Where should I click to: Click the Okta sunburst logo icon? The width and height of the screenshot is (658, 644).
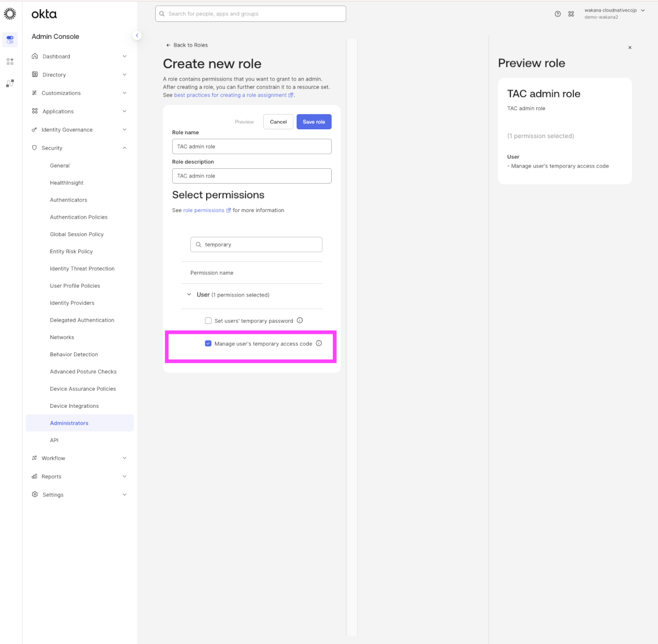coord(10,14)
